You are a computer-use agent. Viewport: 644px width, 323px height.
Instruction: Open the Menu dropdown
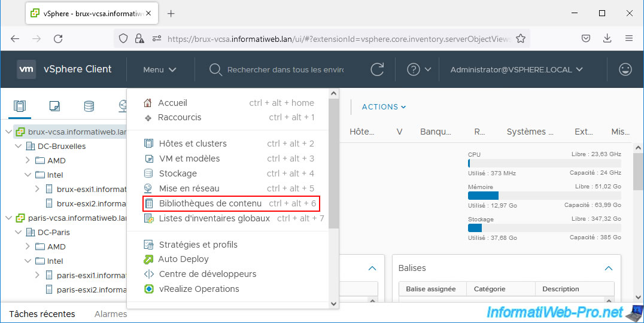(x=160, y=70)
